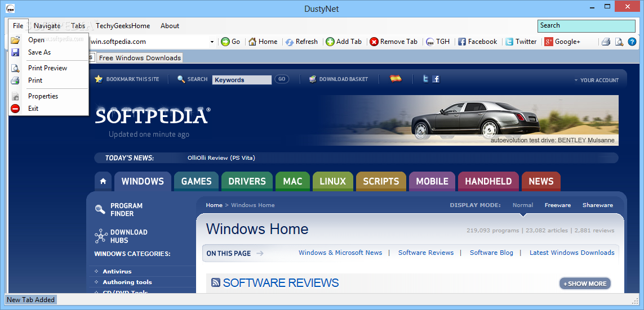Open the GAMES tab on Softpedia

pyautogui.click(x=196, y=181)
